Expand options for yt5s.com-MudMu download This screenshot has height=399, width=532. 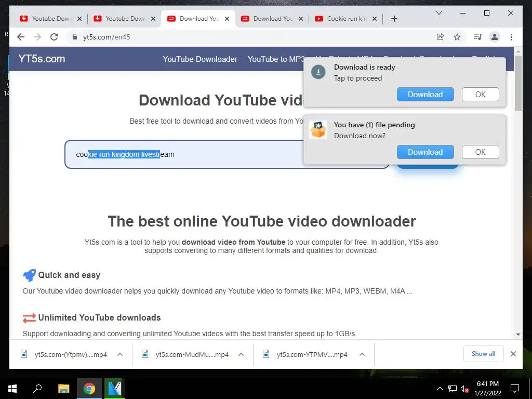click(241, 354)
